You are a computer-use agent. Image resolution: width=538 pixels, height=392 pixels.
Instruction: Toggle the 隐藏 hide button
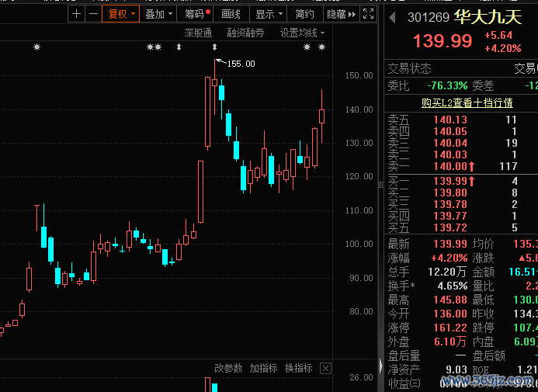(x=336, y=14)
